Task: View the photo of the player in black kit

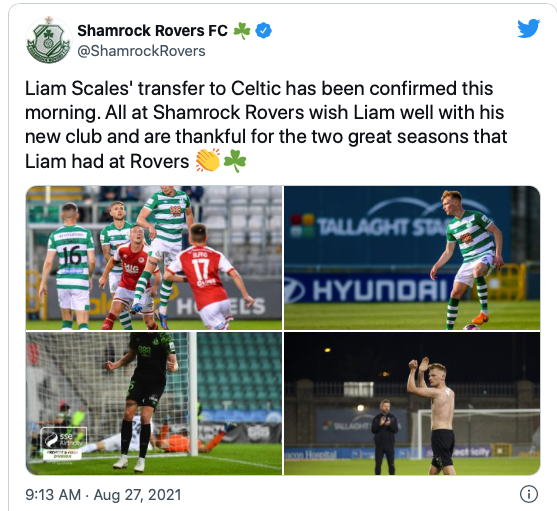Action: (x=154, y=403)
